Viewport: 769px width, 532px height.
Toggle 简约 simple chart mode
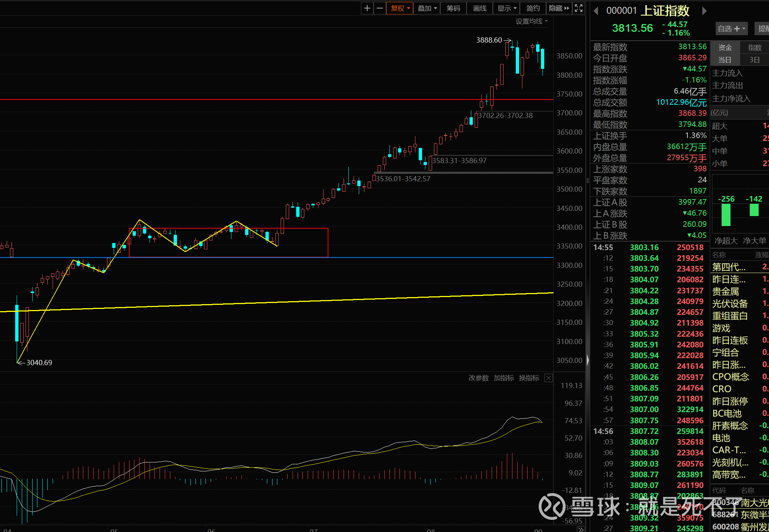pos(533,8)
